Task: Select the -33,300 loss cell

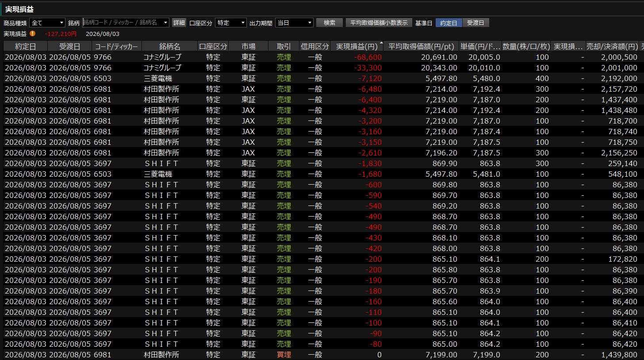Action: (368, 68)
